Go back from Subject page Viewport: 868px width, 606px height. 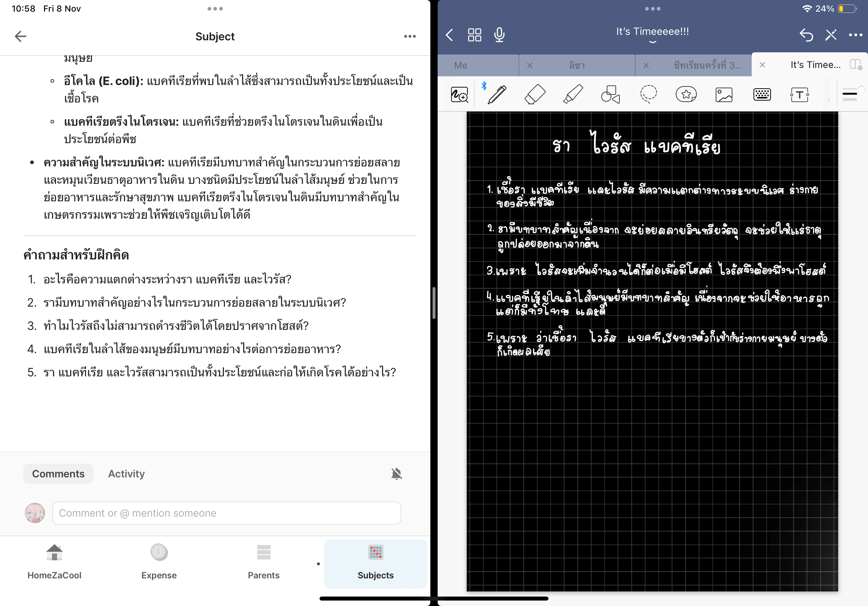[x=20, y=36]
